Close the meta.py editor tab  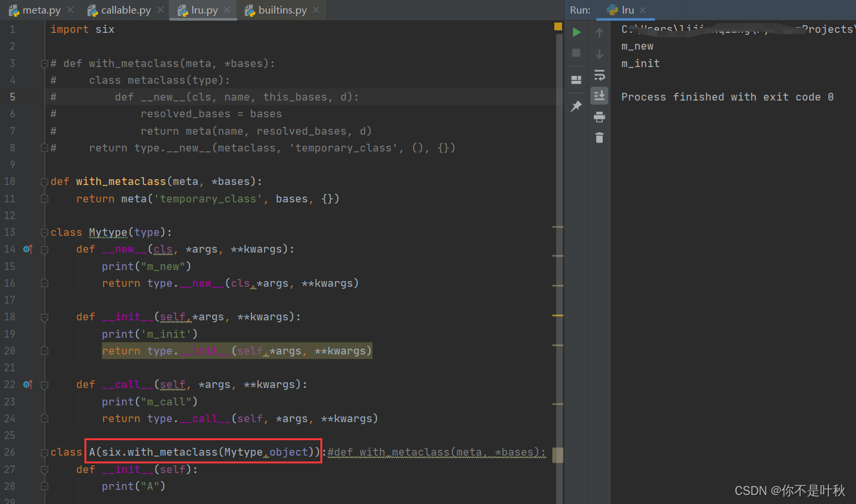70,10
